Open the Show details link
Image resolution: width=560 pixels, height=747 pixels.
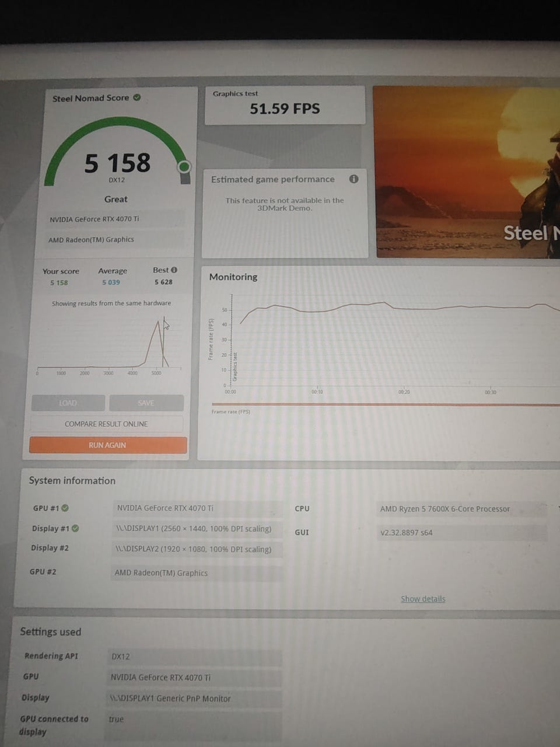coord(423,599)
